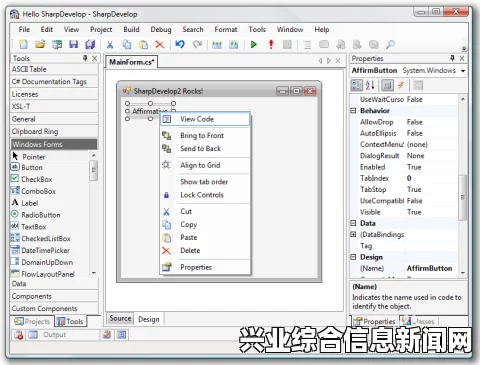Click the Open File folder icon
Screen dimensions: 480x365
point(40,44)
